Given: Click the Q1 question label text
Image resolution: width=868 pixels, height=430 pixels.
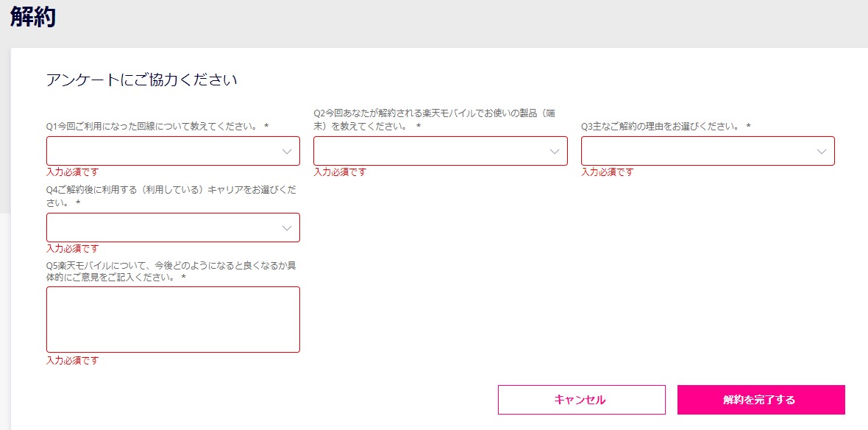Looking at the screenshot, I should (157, 127).
